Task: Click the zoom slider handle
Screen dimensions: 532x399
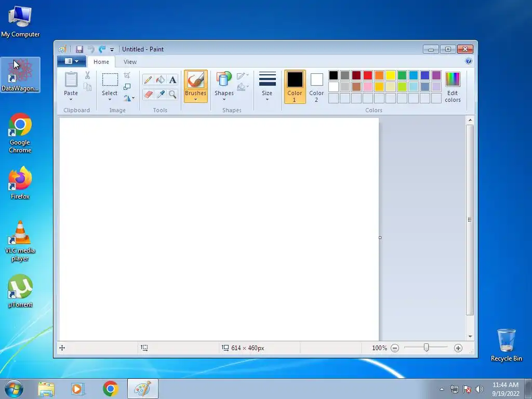Action: (426, 348)
